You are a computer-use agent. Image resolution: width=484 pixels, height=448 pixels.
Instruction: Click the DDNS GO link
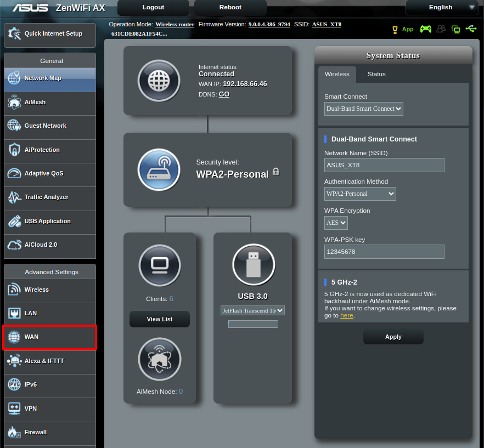click(224, 94)
